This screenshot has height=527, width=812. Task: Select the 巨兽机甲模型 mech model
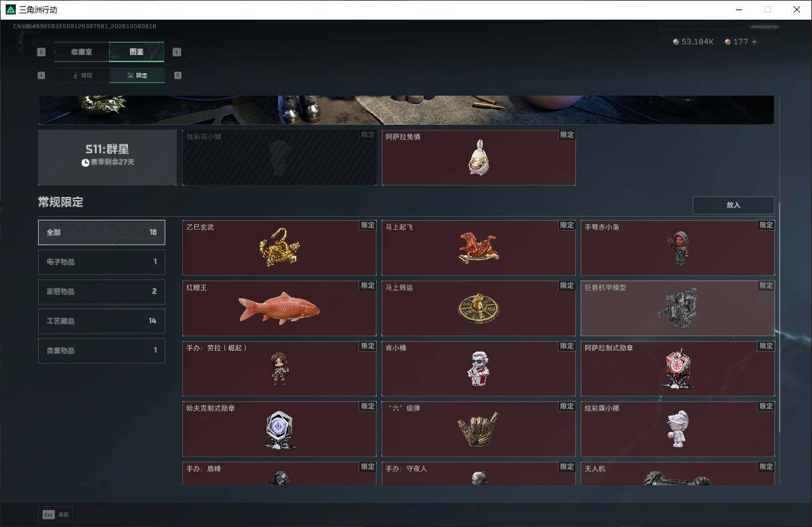(678, 308)
